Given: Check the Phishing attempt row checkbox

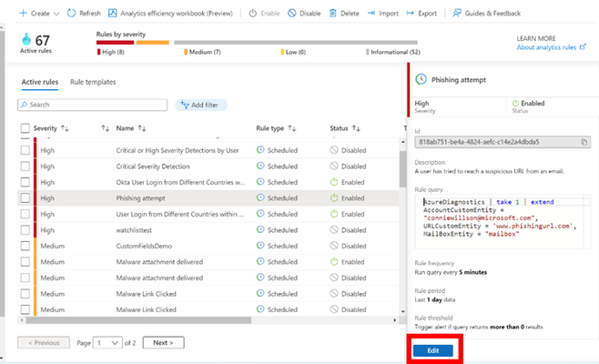Looking at the screenshot, I should 25,198.
